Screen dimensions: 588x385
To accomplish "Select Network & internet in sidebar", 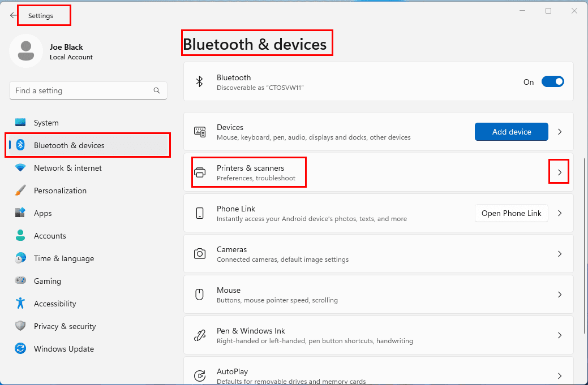I will pos(68,168).
